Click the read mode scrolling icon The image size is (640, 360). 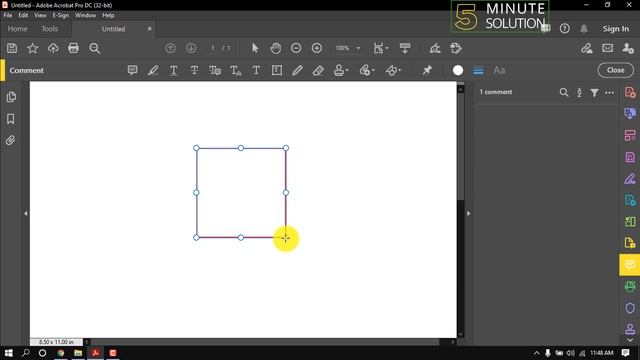coord(405,48)
